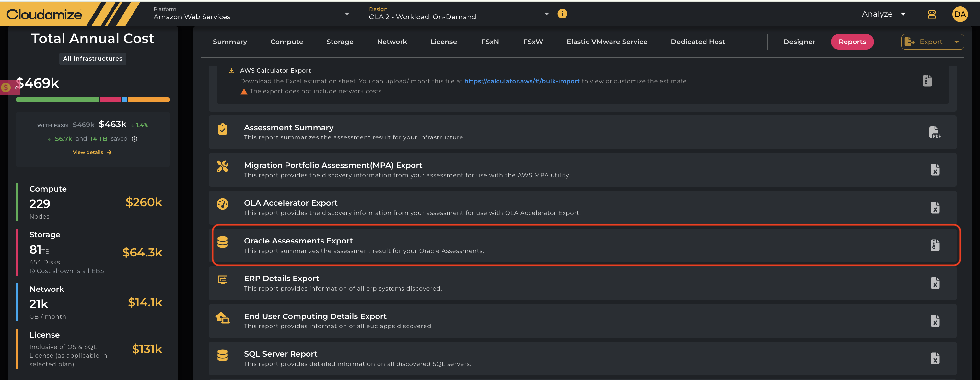Download the Assessment Summary PDF icon
Viewport: 980px width, 380px height.
(x=935, y=132)
